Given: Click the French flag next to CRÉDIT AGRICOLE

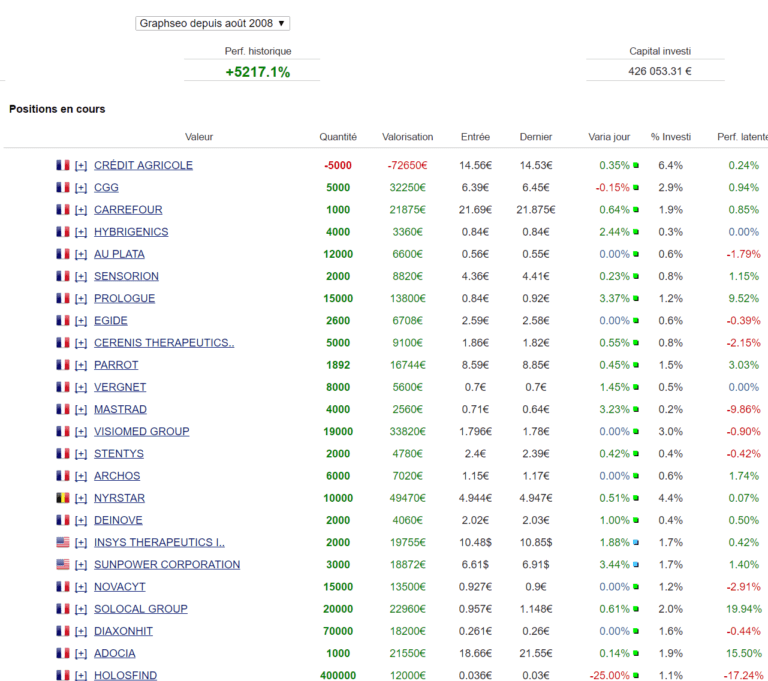Looking at the screenshot, I should click(x=63, y=166).
